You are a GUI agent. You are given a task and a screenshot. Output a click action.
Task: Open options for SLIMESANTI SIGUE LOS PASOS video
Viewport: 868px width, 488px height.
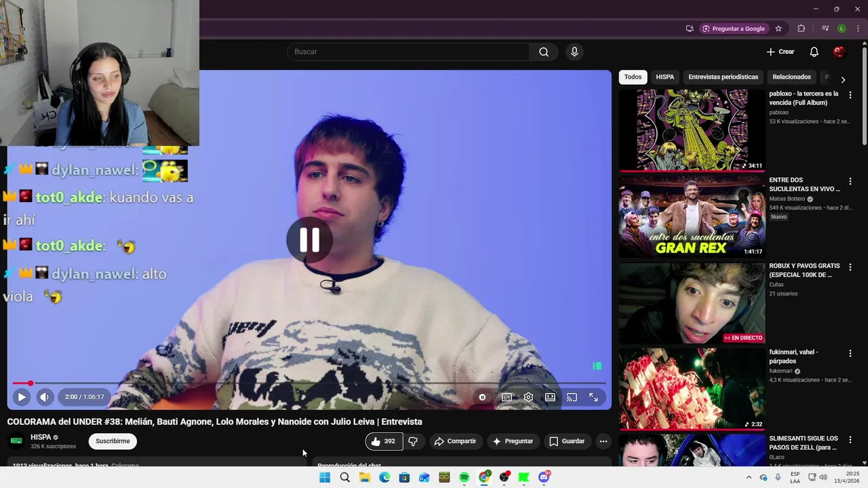pyautogui.click(x=850, y=440)
